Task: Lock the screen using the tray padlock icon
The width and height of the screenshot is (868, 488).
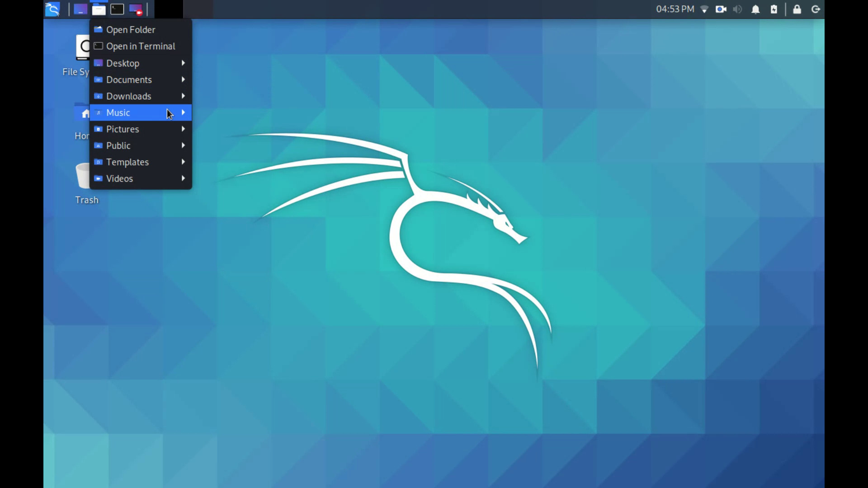Action: pos(797,9)
